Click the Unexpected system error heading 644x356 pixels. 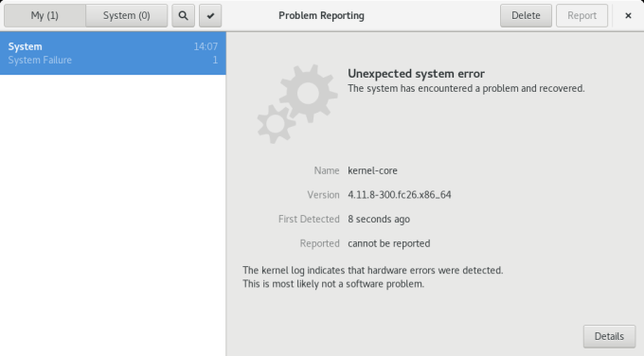click(x=416, y=74)
